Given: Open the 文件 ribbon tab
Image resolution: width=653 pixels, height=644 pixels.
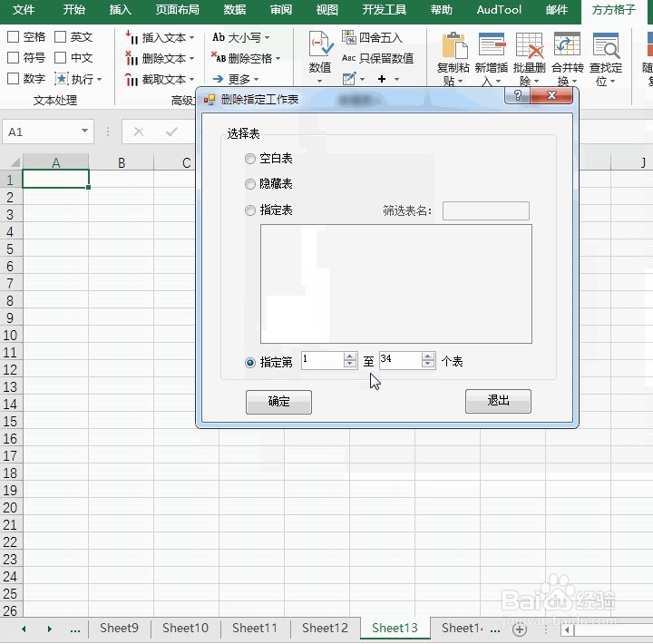Looking at the screenshot, I should [x=24, y=10].
